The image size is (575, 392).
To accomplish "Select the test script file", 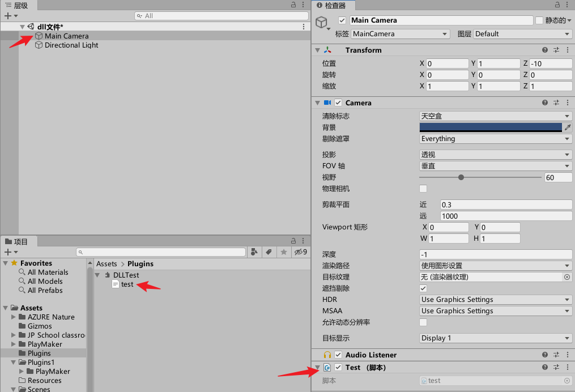I will tap(127, 284).
